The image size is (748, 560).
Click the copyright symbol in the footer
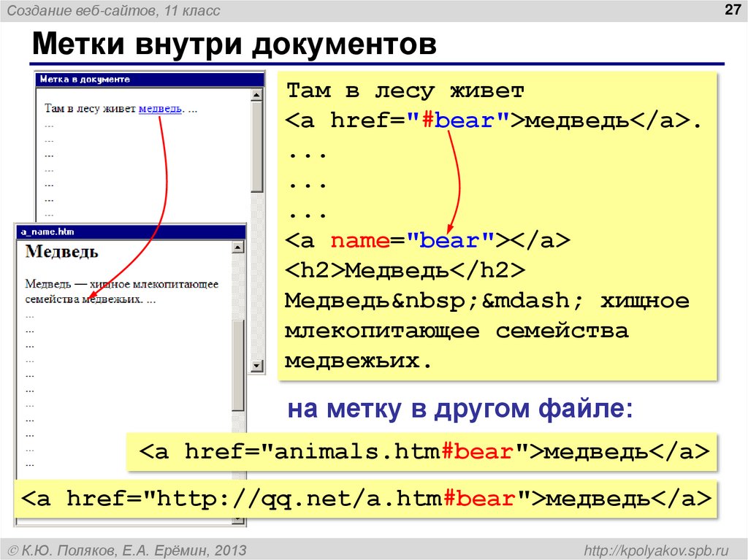pyautogui.click(x=12, y=548)
